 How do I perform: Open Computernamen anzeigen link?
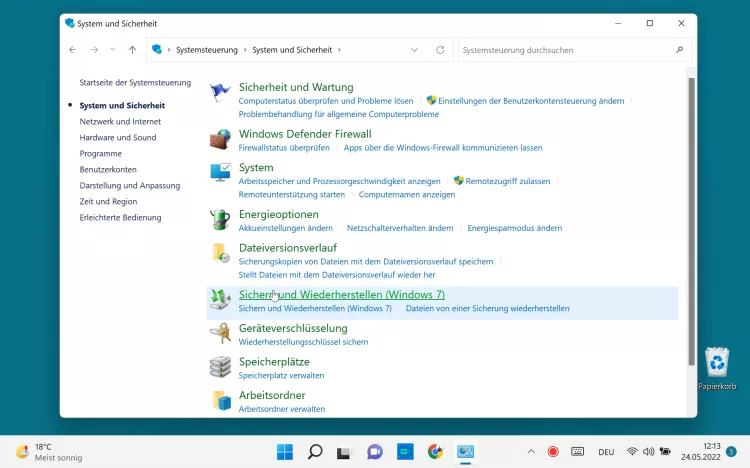[x=407, y=195]
